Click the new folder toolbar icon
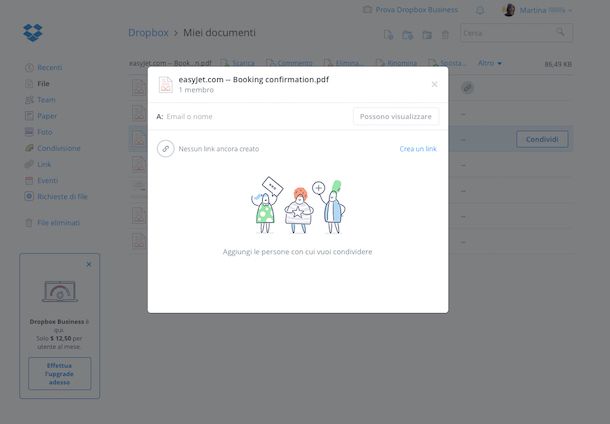Viewport: 610px width, 424px height. (427, 35)
